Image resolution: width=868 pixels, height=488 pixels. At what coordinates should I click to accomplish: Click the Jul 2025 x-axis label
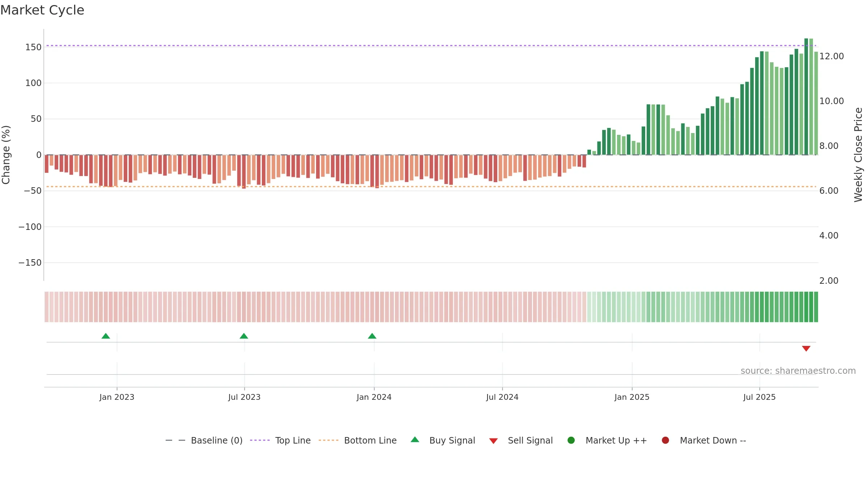[759, 397]
